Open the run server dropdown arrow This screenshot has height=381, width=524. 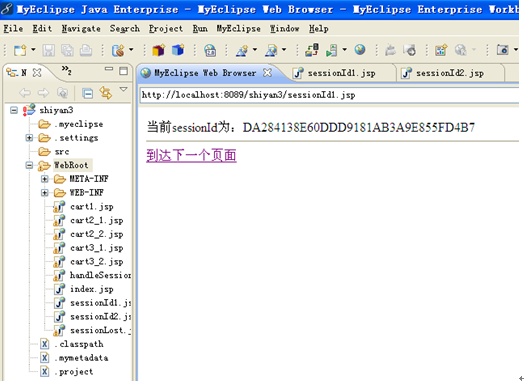[x=345, y=50]
